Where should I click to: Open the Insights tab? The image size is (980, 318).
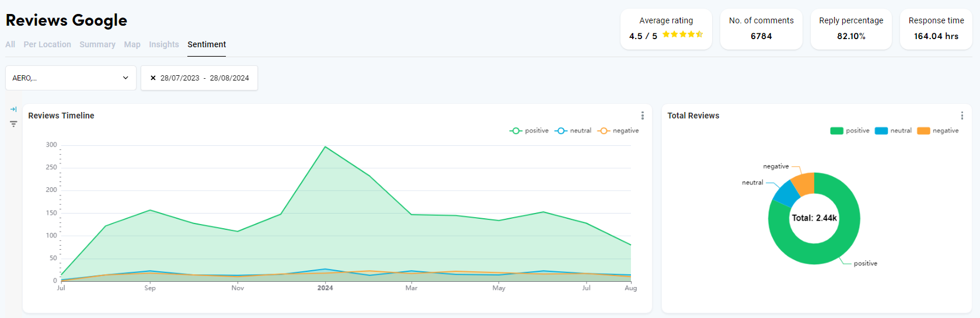pos(163,44)
